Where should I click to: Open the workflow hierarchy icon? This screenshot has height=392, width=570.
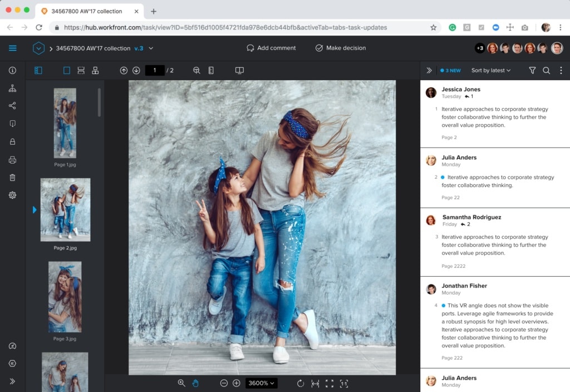point(12,88)
